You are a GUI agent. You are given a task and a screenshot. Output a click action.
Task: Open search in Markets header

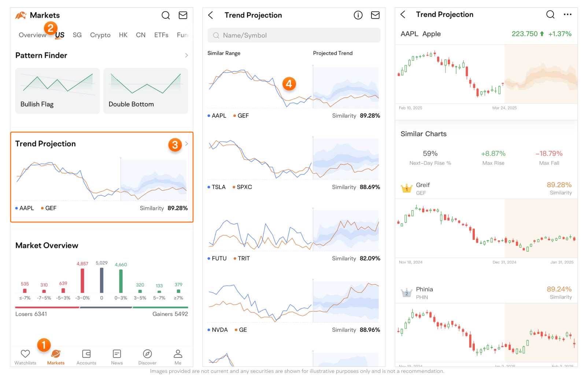tap(166, 15)
